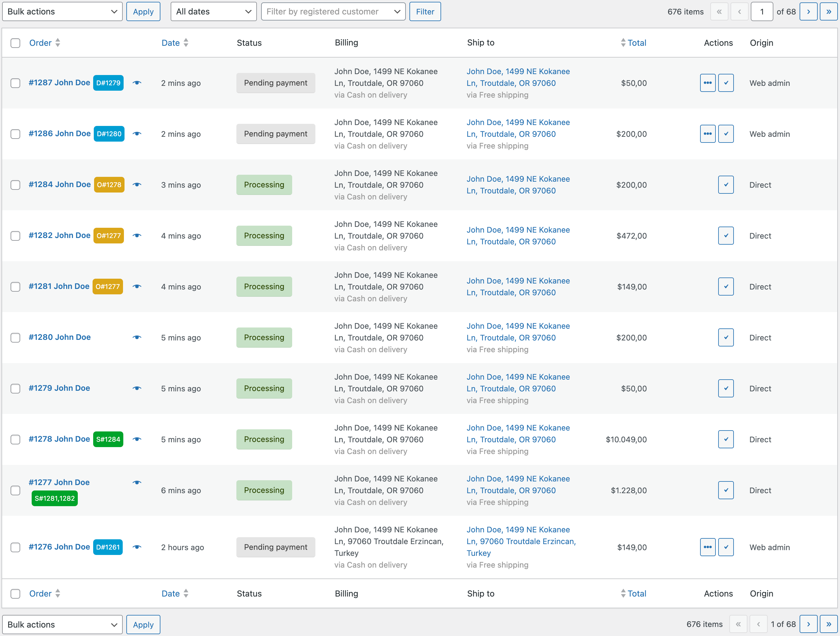Select the checkbox for order #1278
840x636 pixels.
(x=16, y=439)
